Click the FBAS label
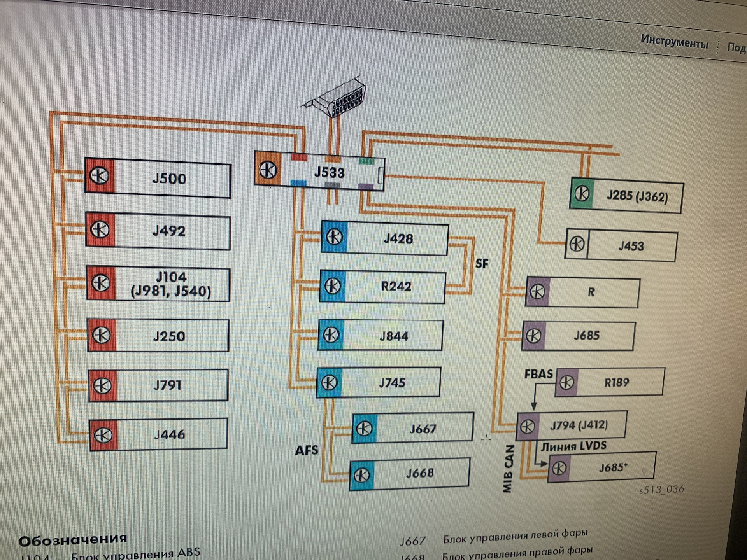Screen dimensions: 747x560 tap(538, 374)
